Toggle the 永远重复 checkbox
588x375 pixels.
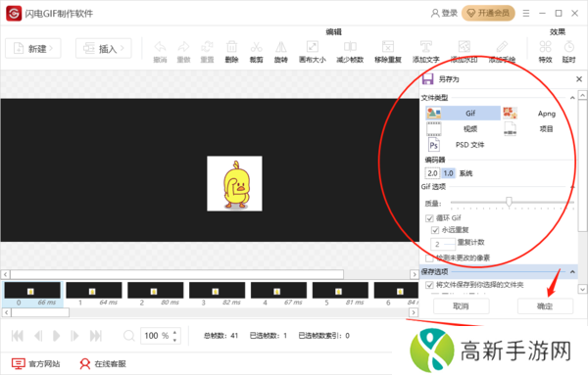point(435,230)
